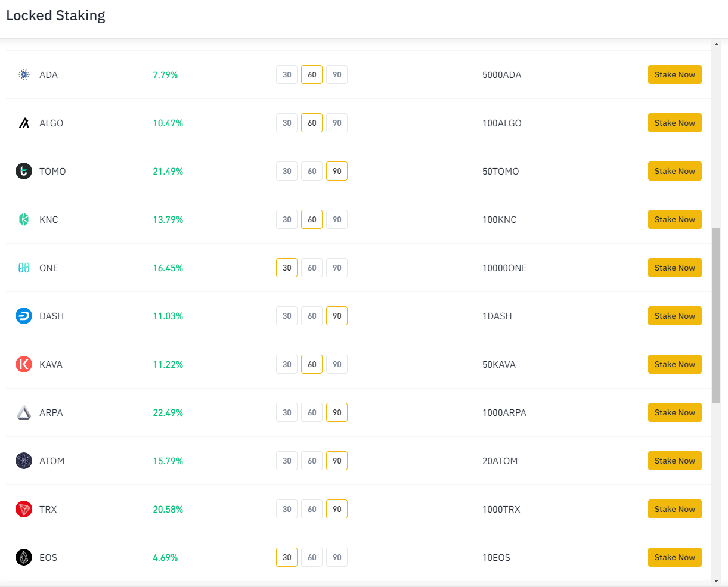The height and width of the screenshot is (587, 728).
Task: Select 60-day duration for TRX
Action: (312, 509)
